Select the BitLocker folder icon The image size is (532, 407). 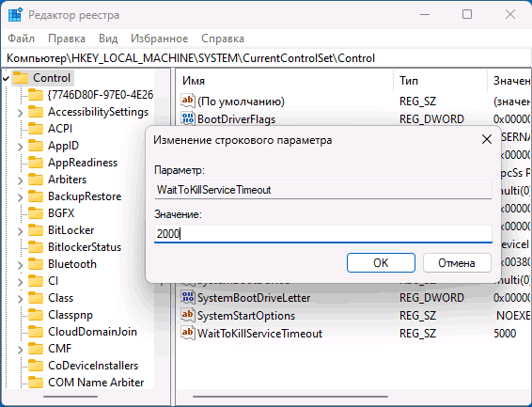coord(36,230)
